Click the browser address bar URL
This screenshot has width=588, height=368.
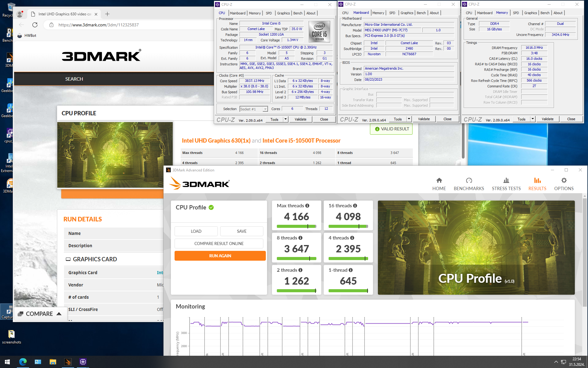coord(98,25)
